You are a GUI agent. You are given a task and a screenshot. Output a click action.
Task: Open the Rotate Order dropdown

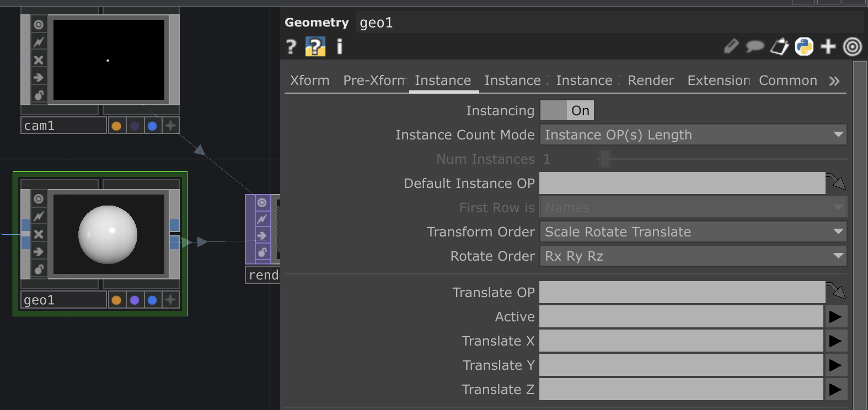[693, 256]
